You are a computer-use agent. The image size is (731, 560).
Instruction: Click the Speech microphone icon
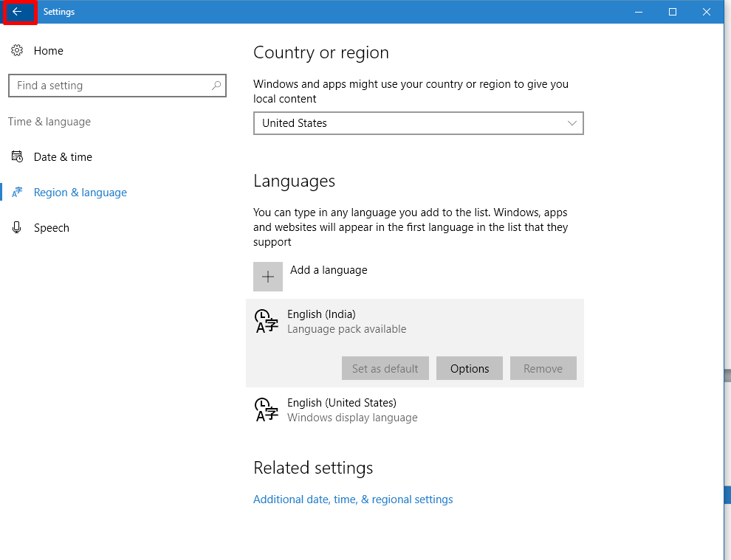coord(17,228)
